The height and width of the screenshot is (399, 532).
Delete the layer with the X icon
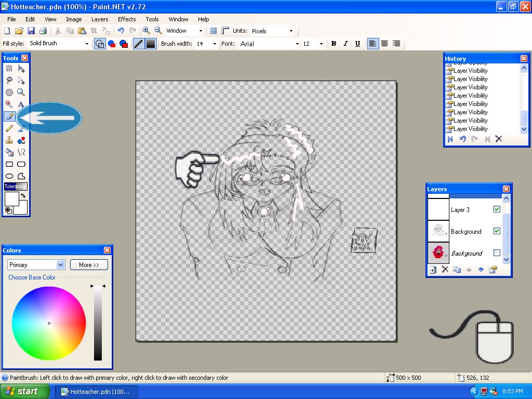445,270
